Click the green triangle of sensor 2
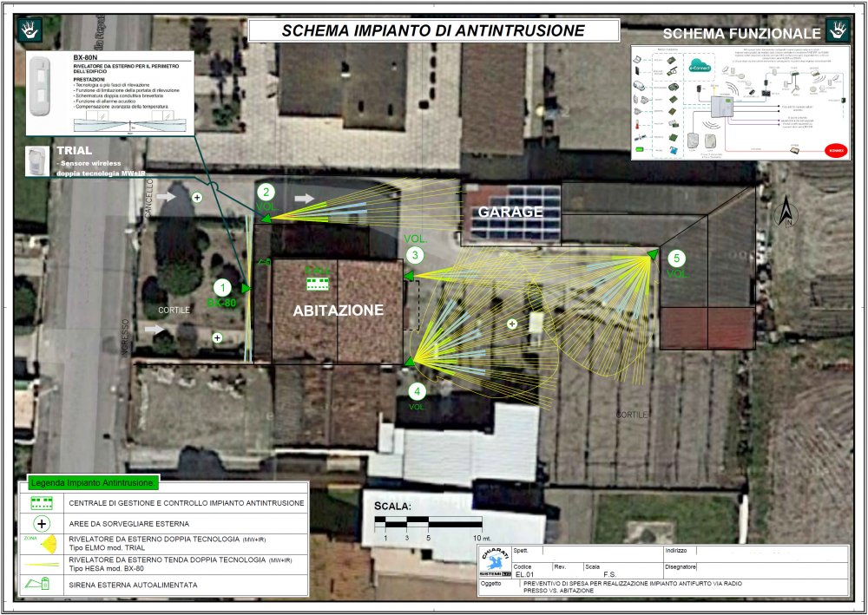The height and width of the screenshot is (615, 868). [x=266, y=219]
